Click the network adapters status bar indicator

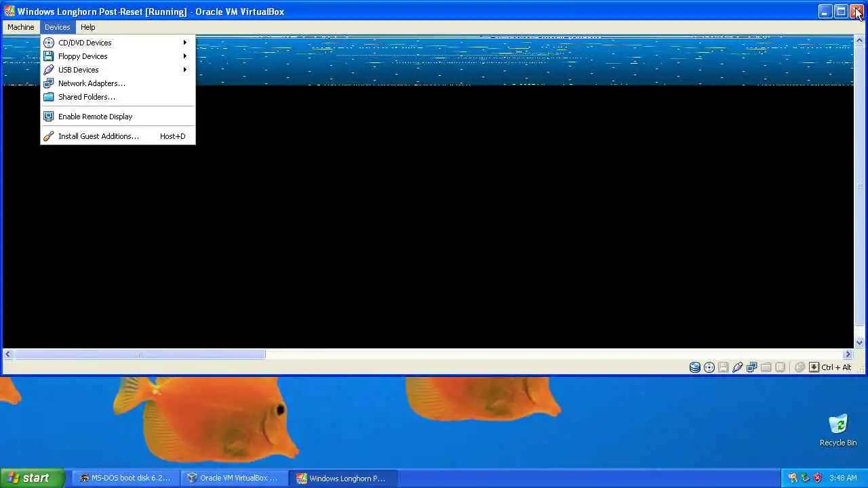(x=752, y=367)
